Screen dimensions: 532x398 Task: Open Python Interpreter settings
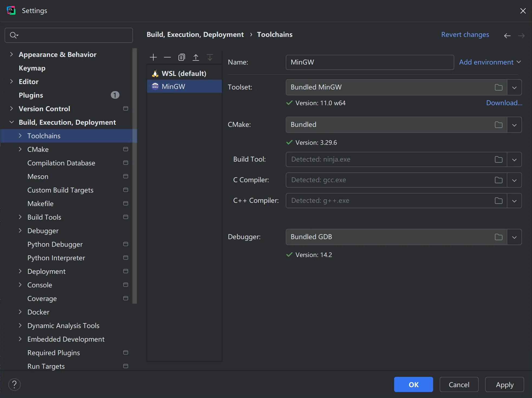56,258
